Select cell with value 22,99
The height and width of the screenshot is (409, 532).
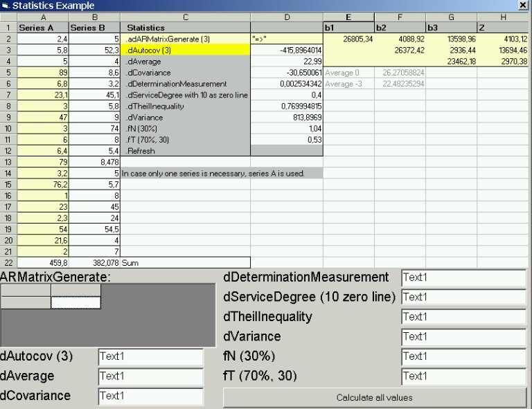point(287,62)
